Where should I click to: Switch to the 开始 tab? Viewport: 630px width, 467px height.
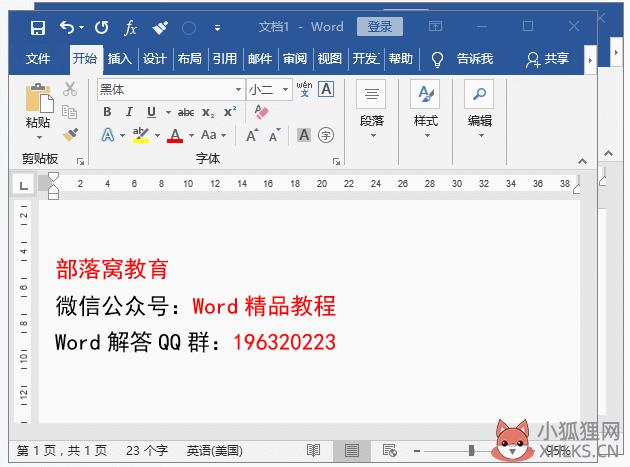(x=84, y=59)
